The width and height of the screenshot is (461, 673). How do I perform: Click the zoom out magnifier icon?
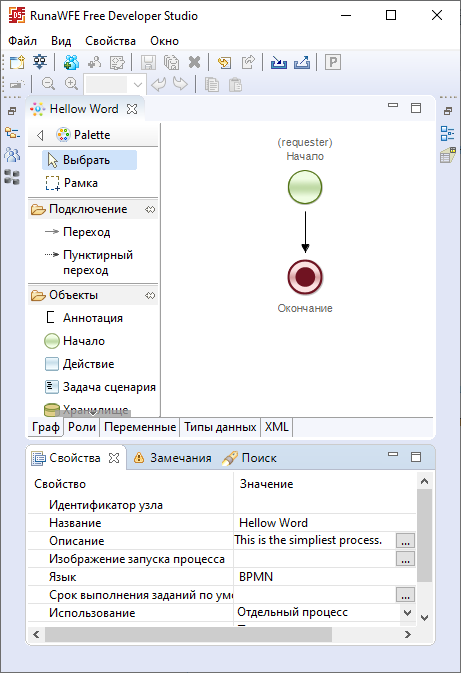(x=48, y=83)
